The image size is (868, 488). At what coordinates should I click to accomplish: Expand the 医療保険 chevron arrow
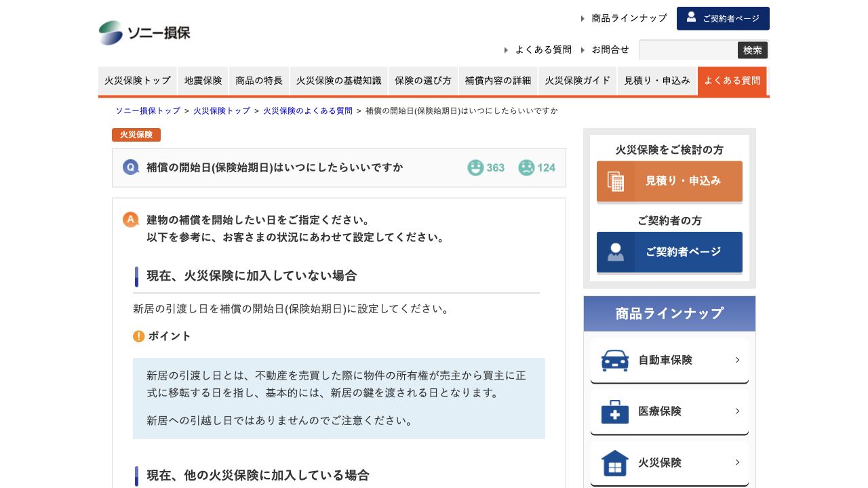(x=738, y=411)
